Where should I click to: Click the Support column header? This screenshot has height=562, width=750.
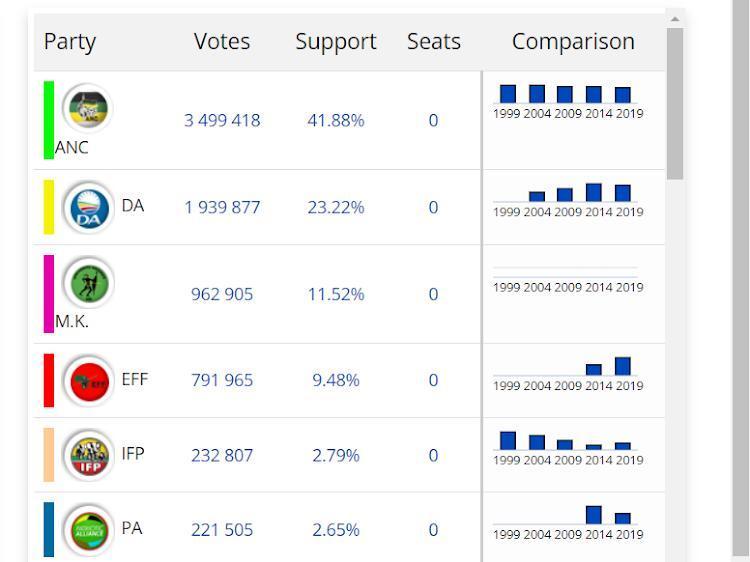tap(336, 42)
